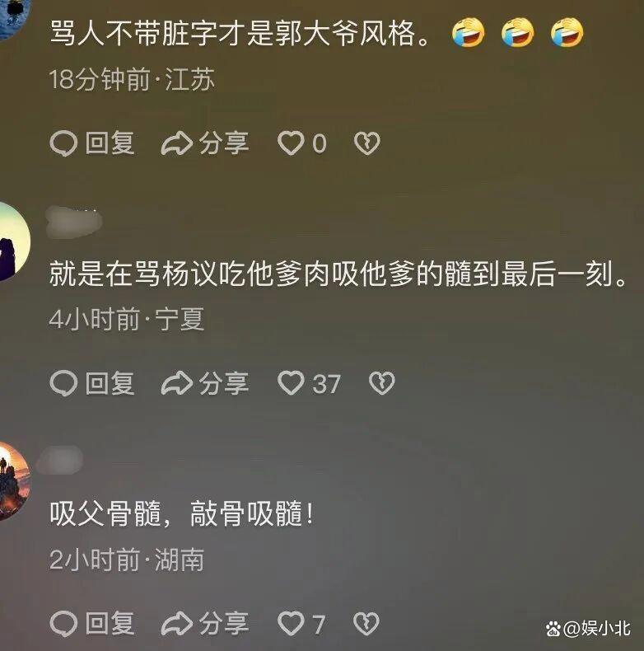The image size is (644, 651).
Task: Dislike the Ningxia comment via broken heart
Action: pyautogui.click(x=382, y=383)
